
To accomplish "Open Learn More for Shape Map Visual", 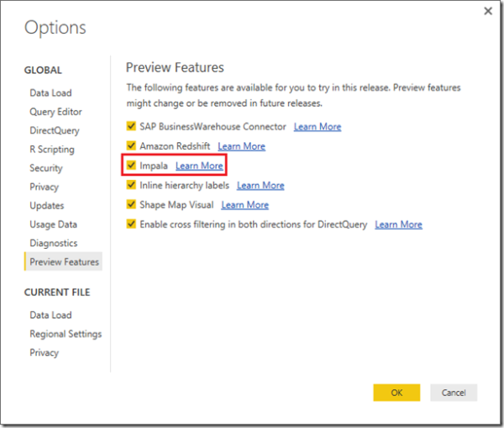I will 245,205.
